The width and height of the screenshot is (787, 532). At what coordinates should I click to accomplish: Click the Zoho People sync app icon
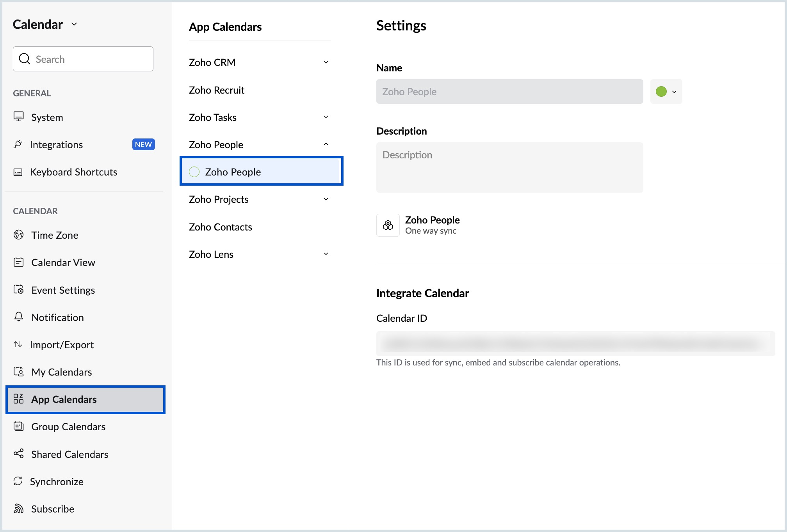[x=388, y=225]
